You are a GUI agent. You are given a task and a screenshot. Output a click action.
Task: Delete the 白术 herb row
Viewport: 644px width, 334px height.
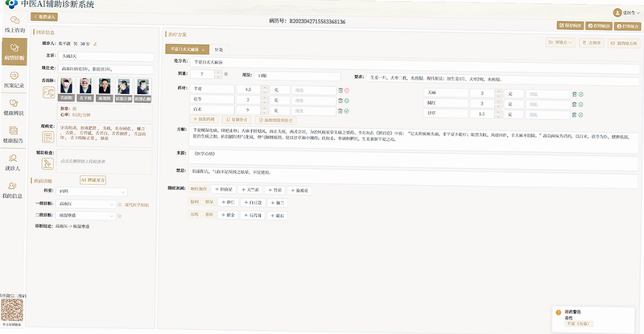point(341,111)
